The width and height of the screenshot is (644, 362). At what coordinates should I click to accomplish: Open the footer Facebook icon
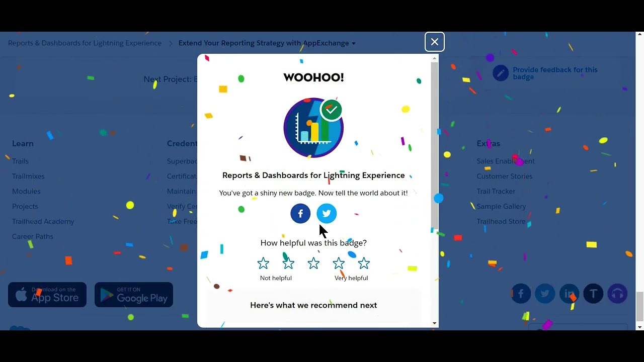[521, 294]
